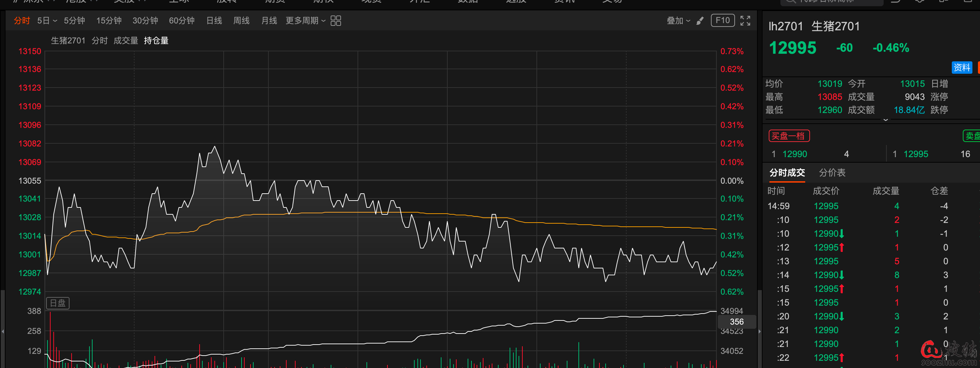Select the brush drawing tool icon
Image resolution: width=980 pixels, height=368 pixels.
(700, 21)
